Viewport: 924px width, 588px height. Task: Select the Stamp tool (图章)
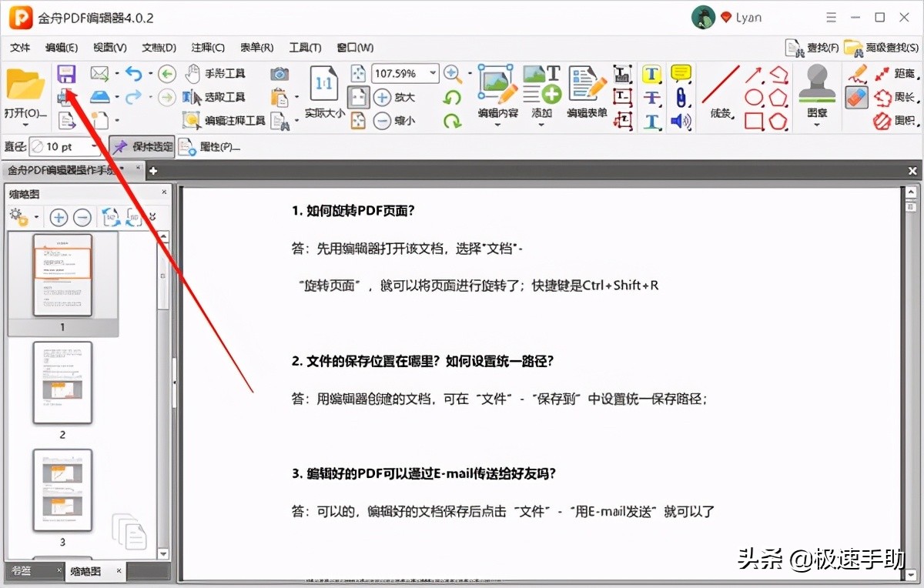click(x=816, y=85)
